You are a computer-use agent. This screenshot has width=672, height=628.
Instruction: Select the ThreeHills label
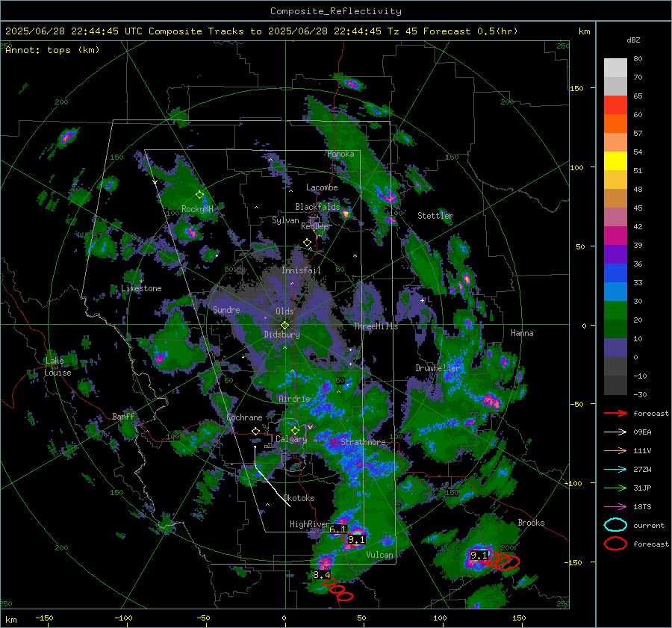point(376,326)
